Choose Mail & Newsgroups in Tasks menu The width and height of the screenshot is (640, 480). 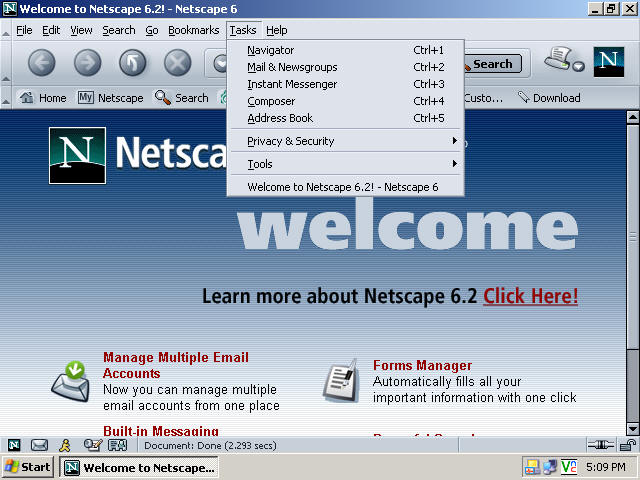point(345,67)
